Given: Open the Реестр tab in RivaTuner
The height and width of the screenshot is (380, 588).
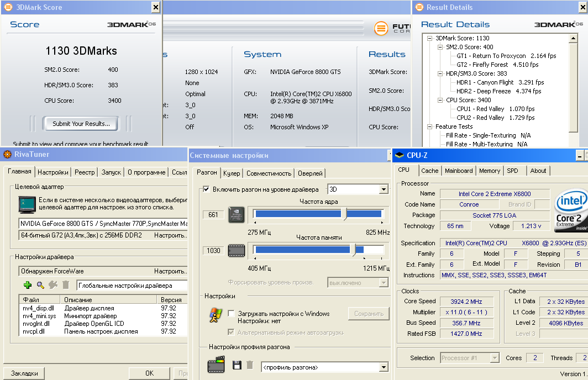Looking at the screenshot, I should 85,172.
